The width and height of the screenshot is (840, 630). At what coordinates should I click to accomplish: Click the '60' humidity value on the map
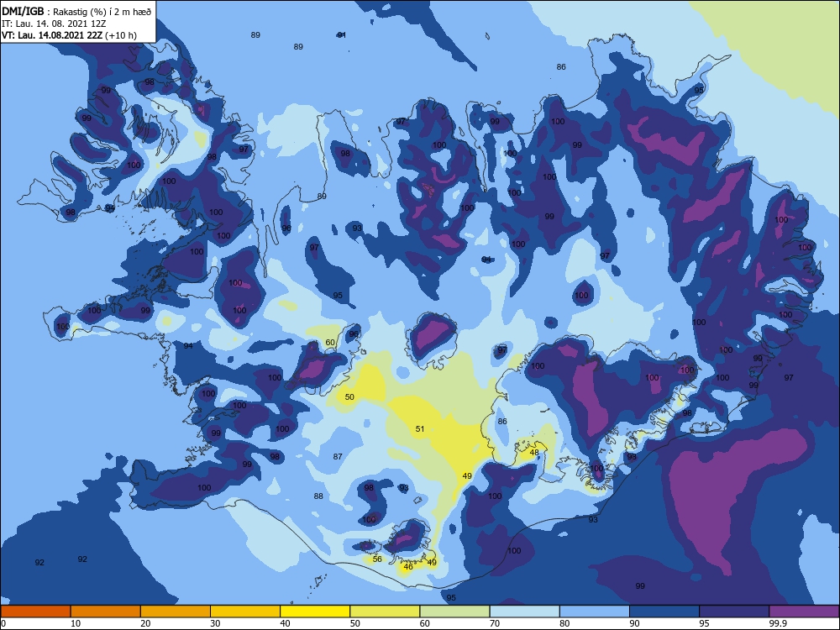tap(330, 343)
